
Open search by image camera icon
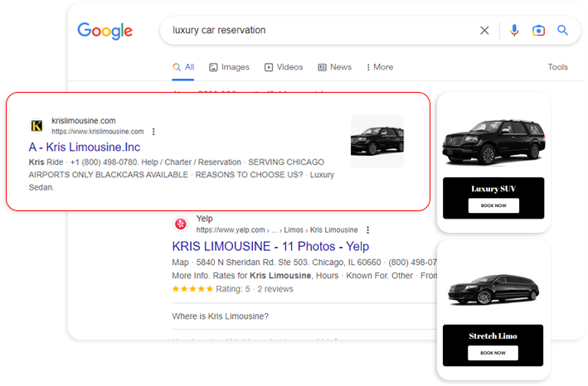tap(538, 31)
